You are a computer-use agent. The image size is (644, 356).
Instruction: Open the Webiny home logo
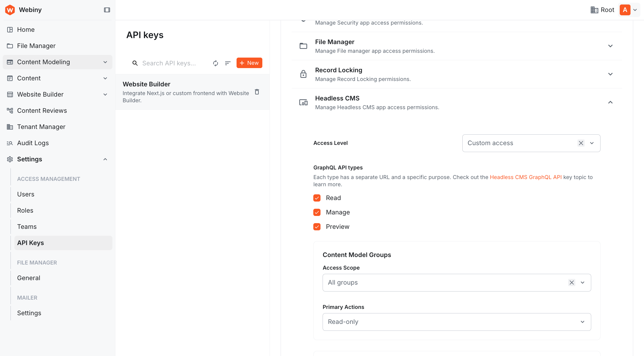pos(10,10)
